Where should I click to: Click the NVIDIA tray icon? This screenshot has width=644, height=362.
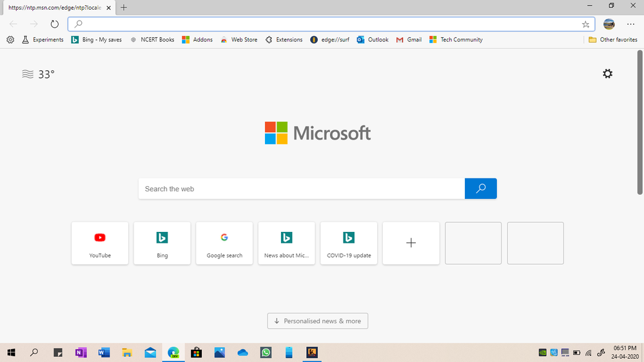543,352
